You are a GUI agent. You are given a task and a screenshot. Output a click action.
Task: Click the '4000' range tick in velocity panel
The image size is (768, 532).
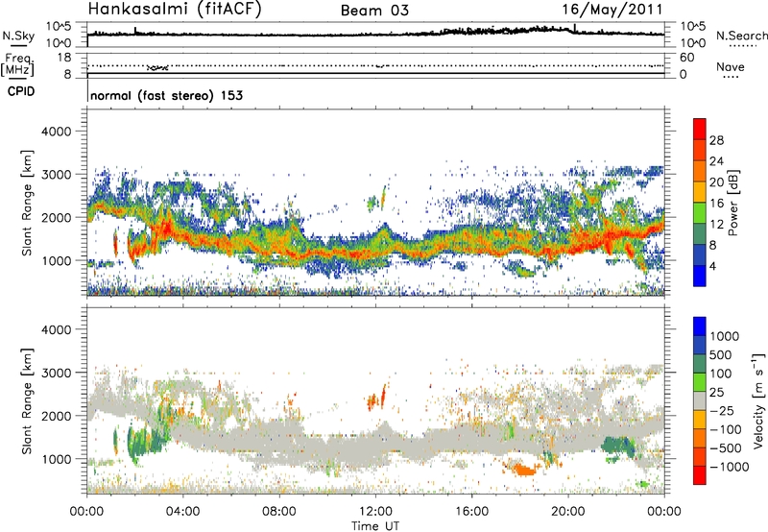56,329
